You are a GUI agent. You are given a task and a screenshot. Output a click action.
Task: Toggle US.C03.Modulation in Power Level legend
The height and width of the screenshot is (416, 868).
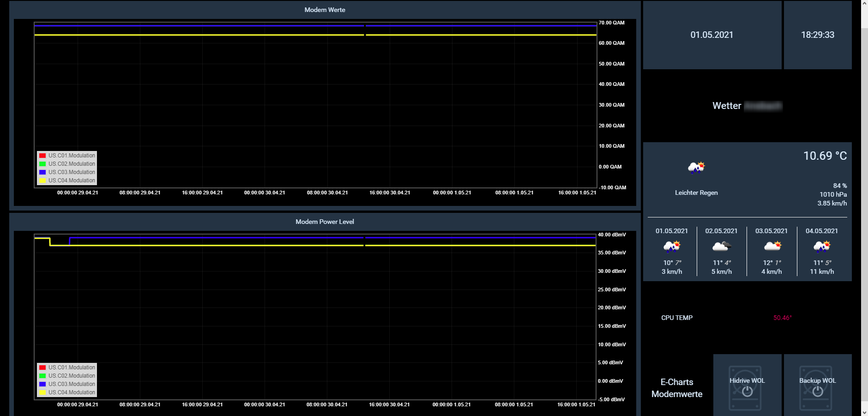pos(67,384)
